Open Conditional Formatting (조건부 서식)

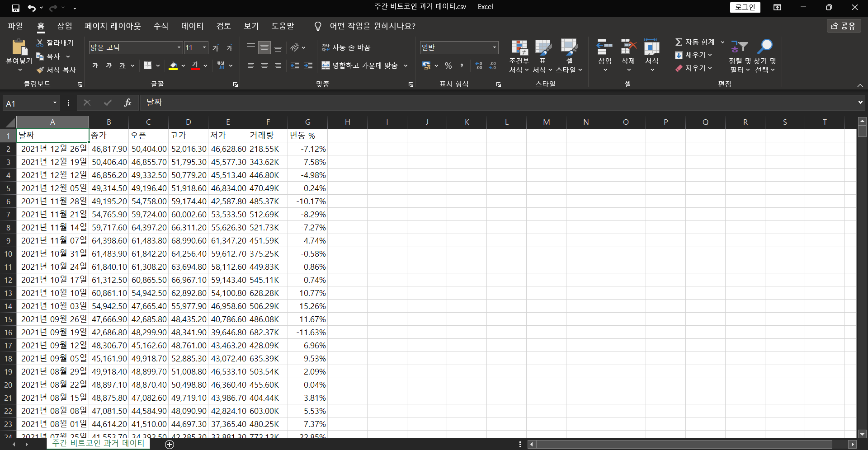click(519, 48)
